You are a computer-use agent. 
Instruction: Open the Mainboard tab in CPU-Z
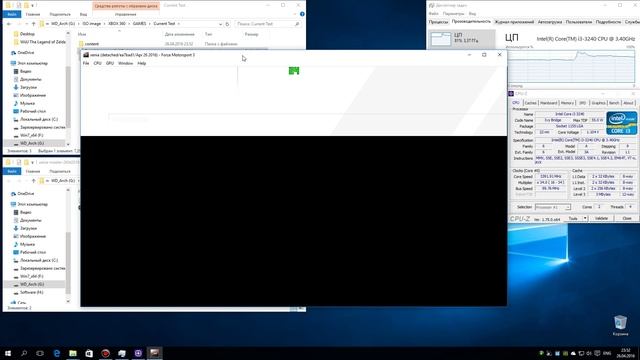point(549,103)
